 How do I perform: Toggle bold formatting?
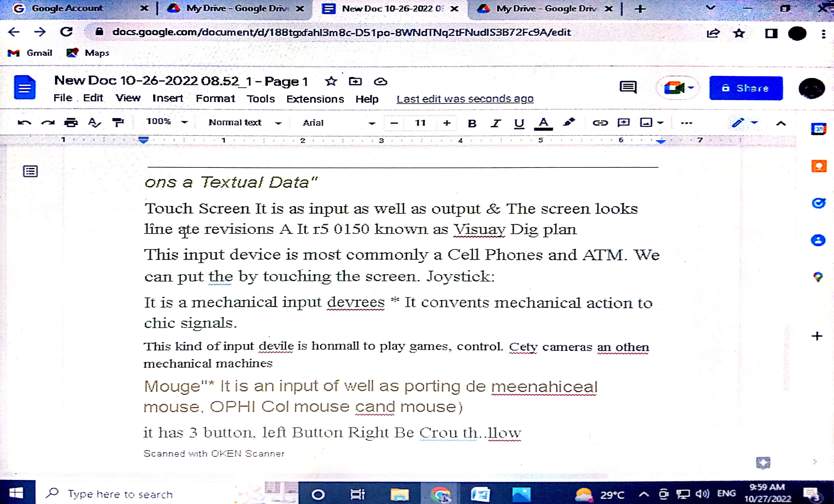click(x=472, y=124)
